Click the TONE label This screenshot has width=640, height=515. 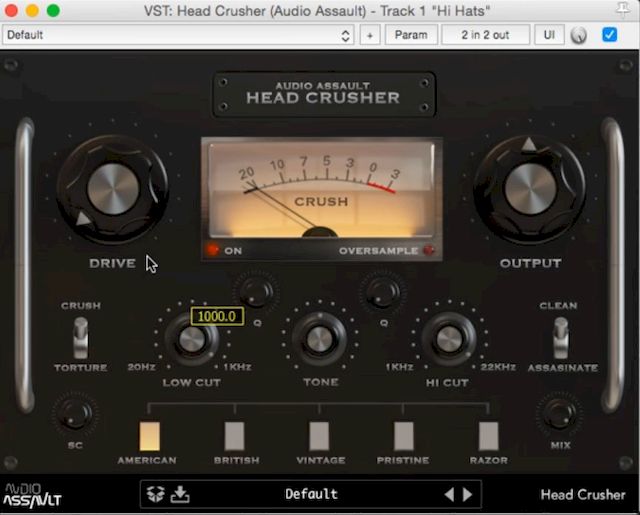coord(321,382)
